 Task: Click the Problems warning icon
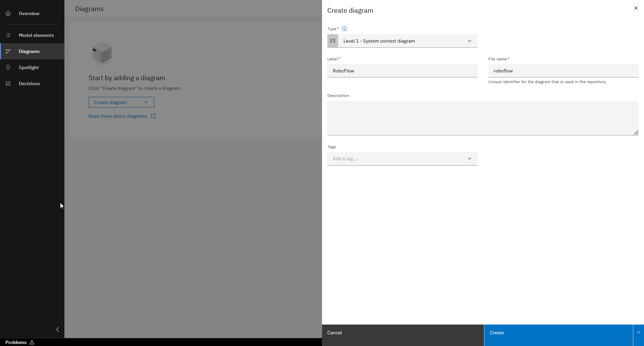click(32, 342)
